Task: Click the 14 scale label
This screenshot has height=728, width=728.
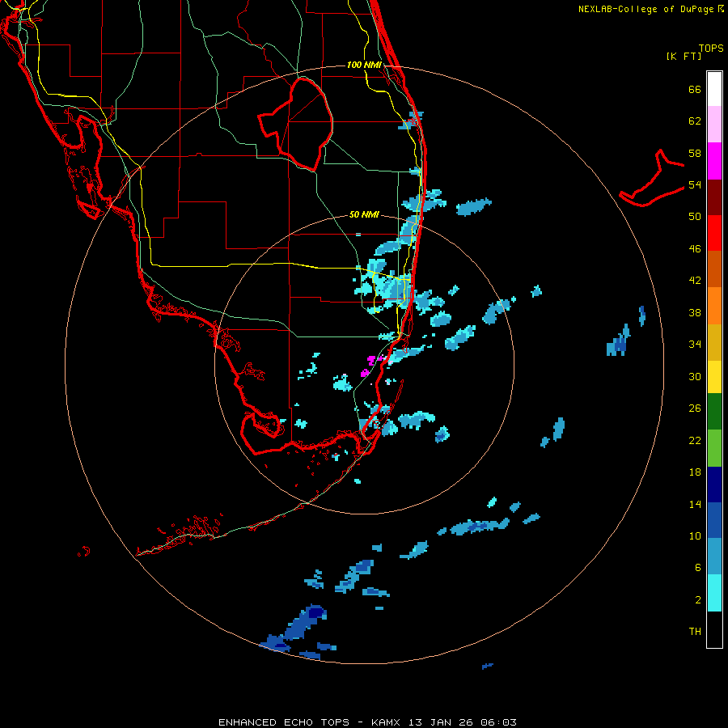Action: tap(695, 504)
